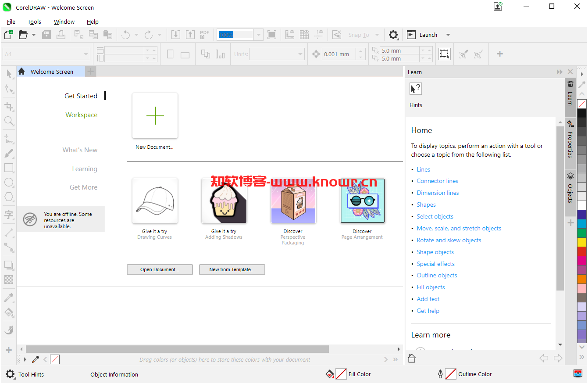Select the Text tool
The height and width of the screenshot is (384, 588).
9,215
